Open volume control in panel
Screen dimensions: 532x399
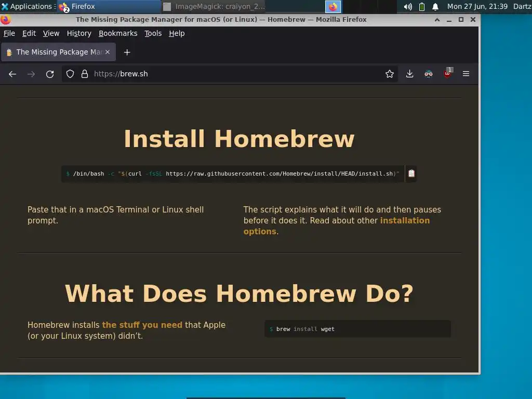point(408,6)
